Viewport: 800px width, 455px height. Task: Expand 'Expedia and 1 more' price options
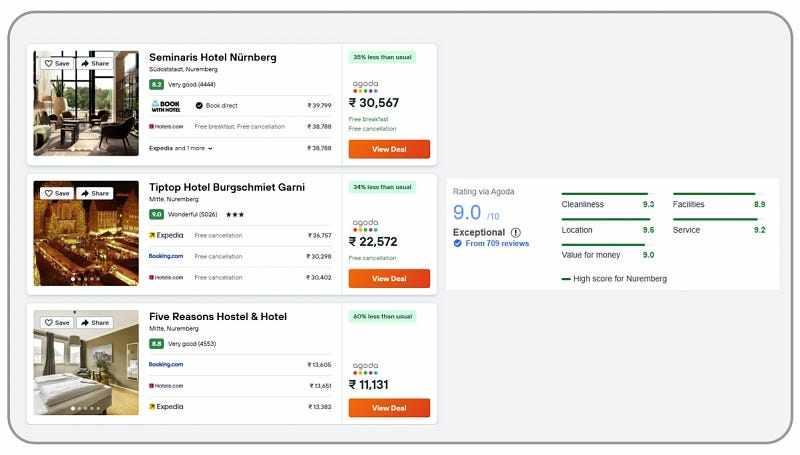pyautogui.click(x=181, y=148)
